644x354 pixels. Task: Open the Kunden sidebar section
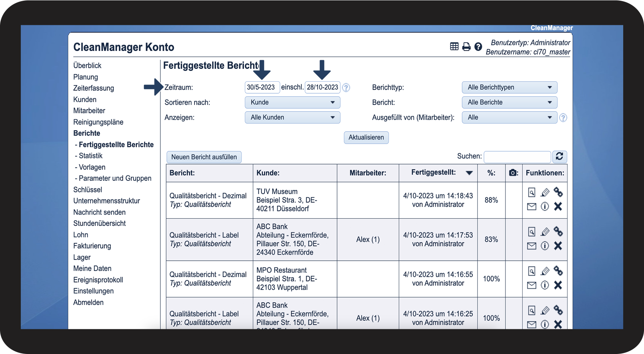[85, 100]
